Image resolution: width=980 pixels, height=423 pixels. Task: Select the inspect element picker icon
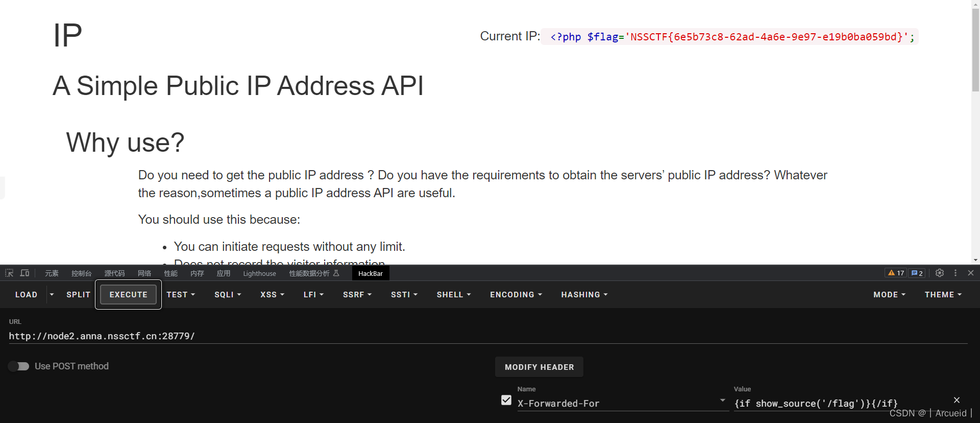(9, 273)
